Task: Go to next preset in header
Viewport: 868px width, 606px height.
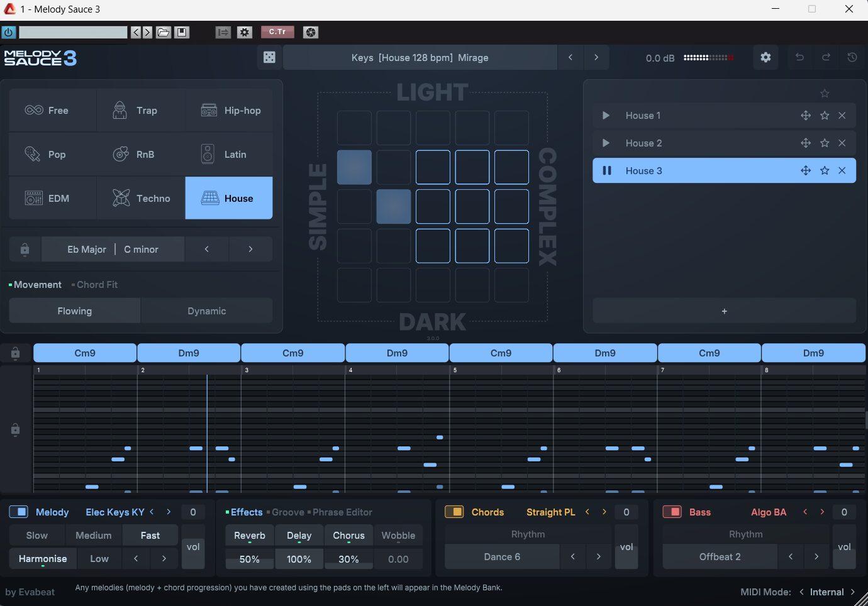Action: tap(596, 58)
